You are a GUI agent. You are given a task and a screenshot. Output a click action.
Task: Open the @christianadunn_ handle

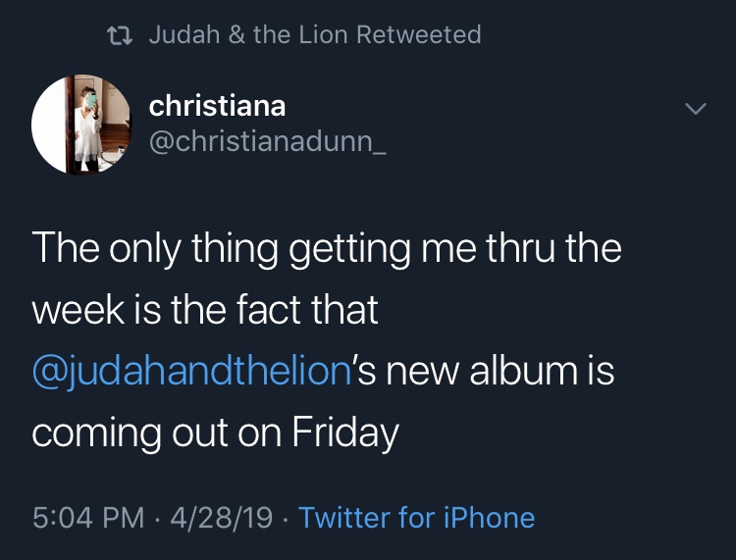tap(268, 141)
